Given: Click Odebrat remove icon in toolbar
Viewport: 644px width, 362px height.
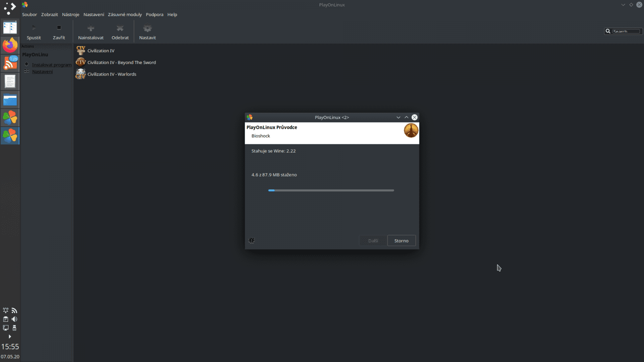Looking at the screenshot, I should [120, 28].
